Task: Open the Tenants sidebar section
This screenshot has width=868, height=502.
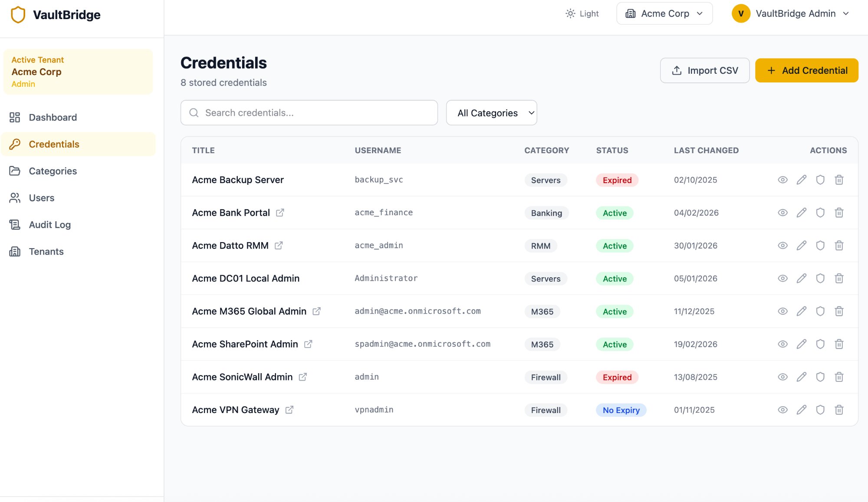Action: tap(46, 251)
